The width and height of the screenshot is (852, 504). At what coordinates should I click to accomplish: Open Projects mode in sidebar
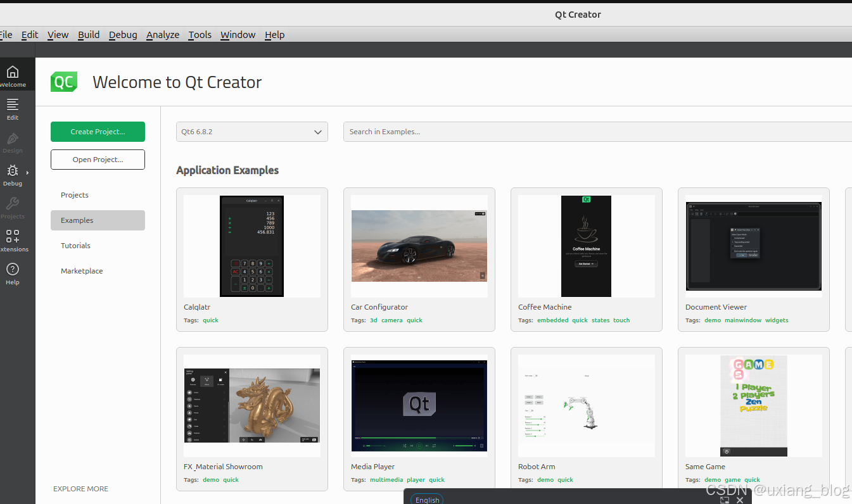click(x=13, y=208)
